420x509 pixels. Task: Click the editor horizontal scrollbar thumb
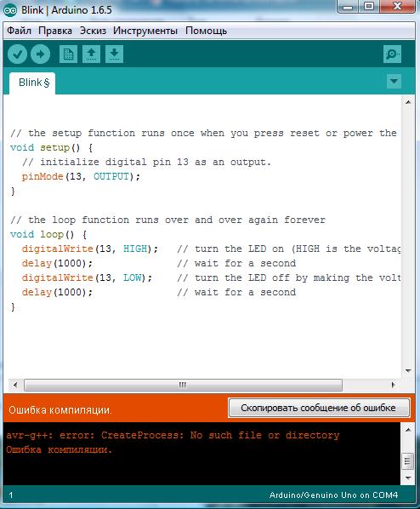184,385
